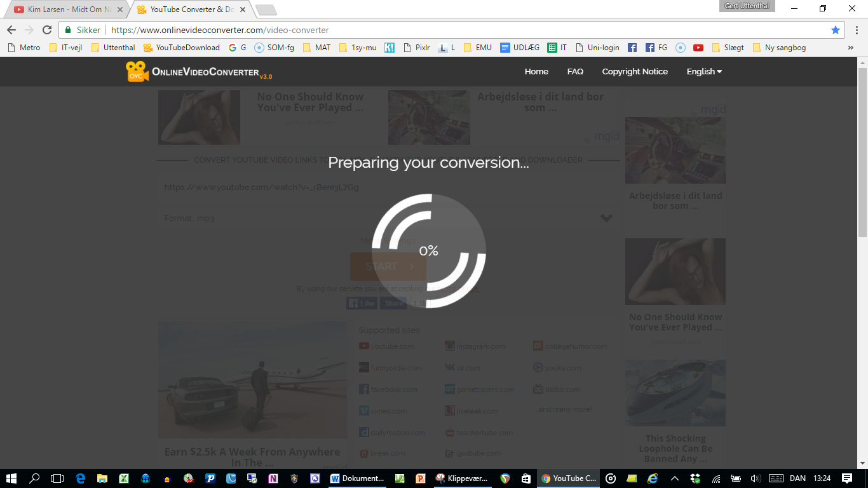Click the 13:24 taskbar clock

[x=822, y=478]
